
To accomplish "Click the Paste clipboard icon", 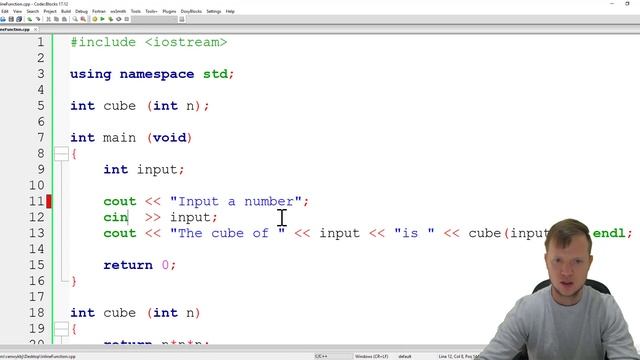I will click(x=64, y=19).
